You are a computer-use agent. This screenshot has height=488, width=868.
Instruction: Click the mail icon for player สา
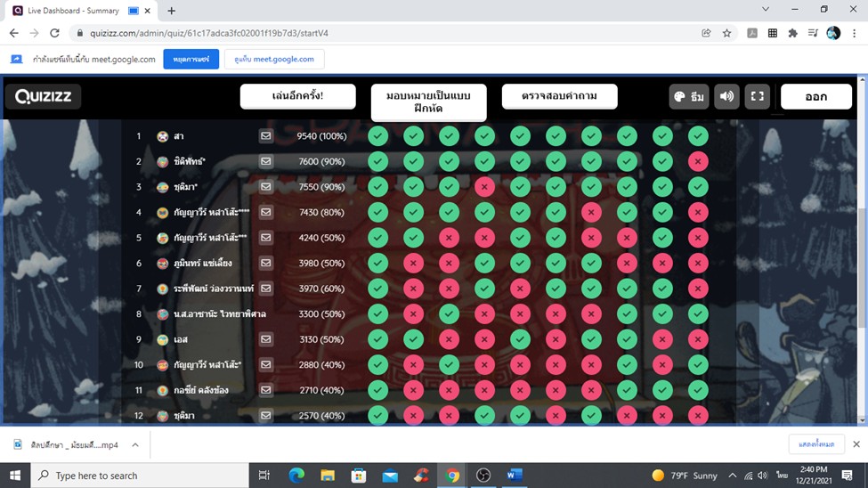265,136
